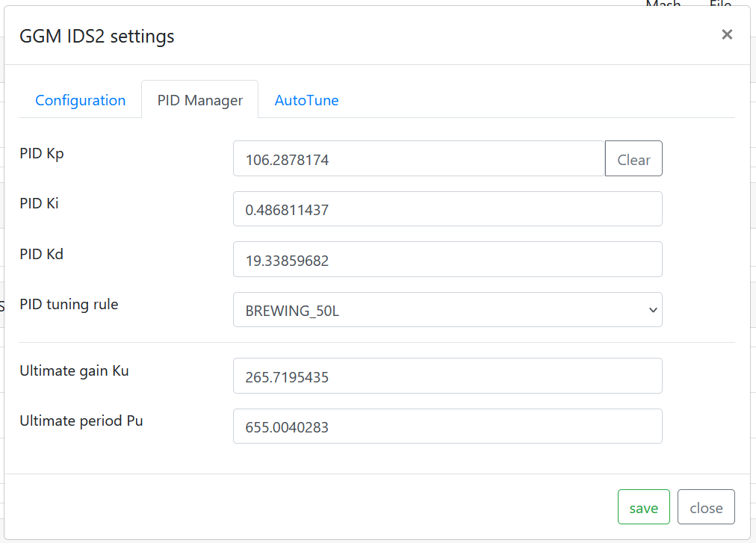This screenshot has height=543, width=756.
Task: Click the "PID Kd" label text
Action: click(x=42, y=254)
